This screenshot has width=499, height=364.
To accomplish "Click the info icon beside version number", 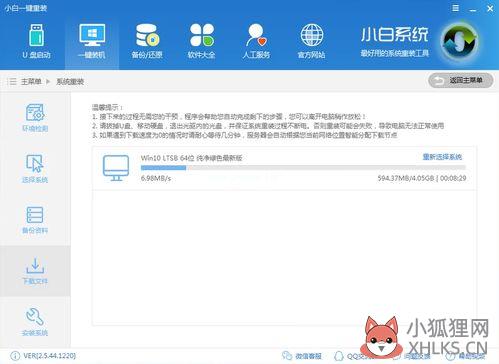I will 15,356.
